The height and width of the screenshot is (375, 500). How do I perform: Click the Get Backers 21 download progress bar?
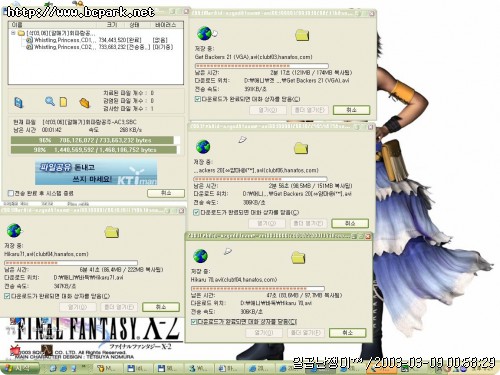point(262,66)
